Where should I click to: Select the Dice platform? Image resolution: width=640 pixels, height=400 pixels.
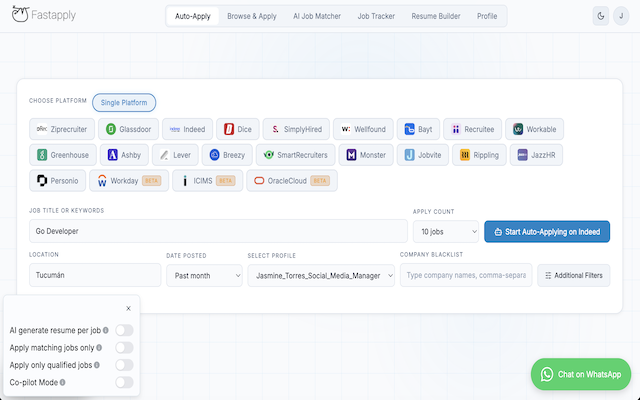pyautogui.click(x=238, y=129)
